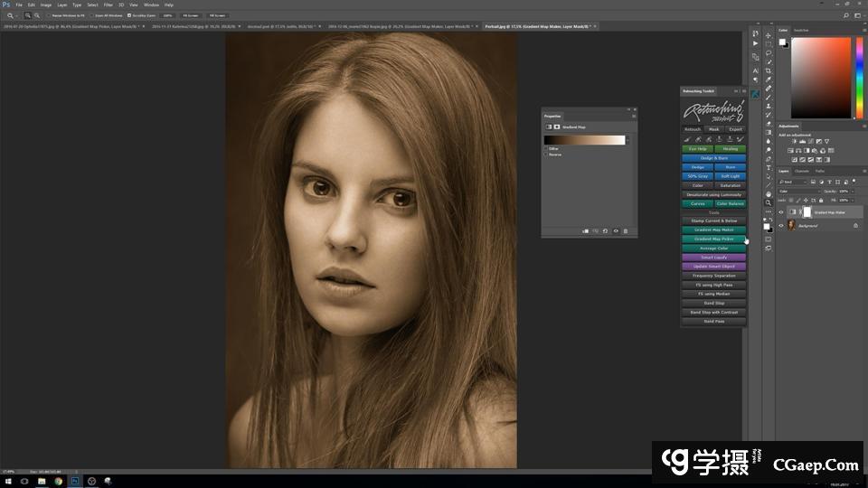Open the layer Opacity dropdown
Viewport: 868px width, 488px height.
[x=851, y=191]
